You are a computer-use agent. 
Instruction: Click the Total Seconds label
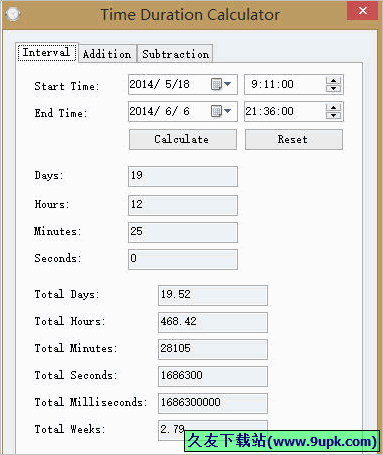point(76,375)
